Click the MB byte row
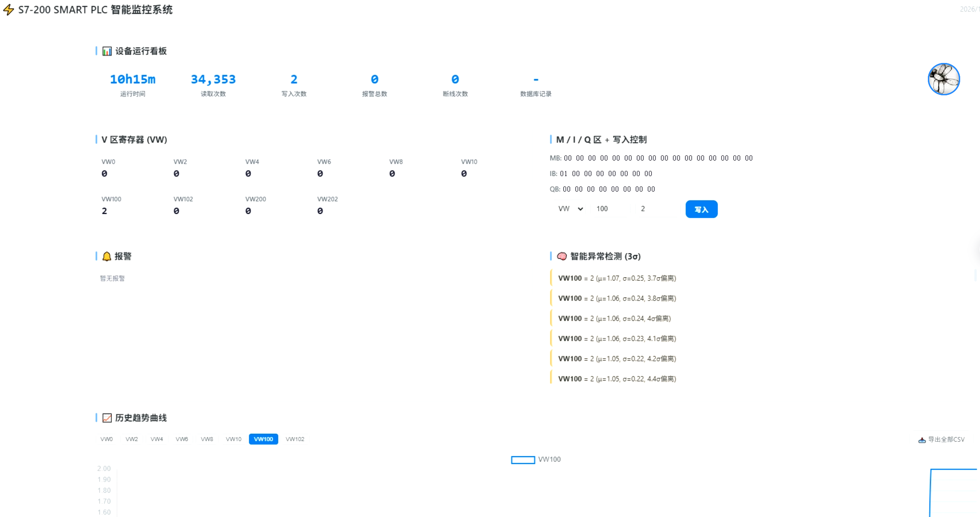Image resolution: width=980 pixels, height=517 pixels. [x=651, y=158]
